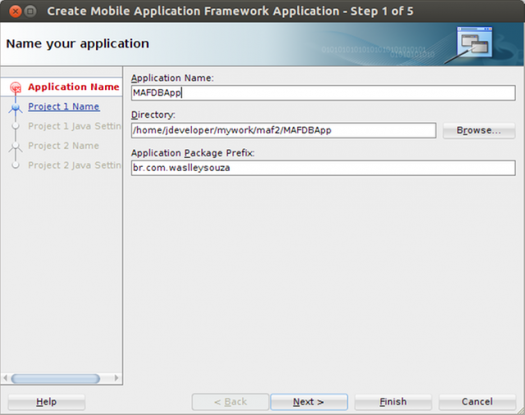
Task: Click the Directory path field
Action: 284,130
